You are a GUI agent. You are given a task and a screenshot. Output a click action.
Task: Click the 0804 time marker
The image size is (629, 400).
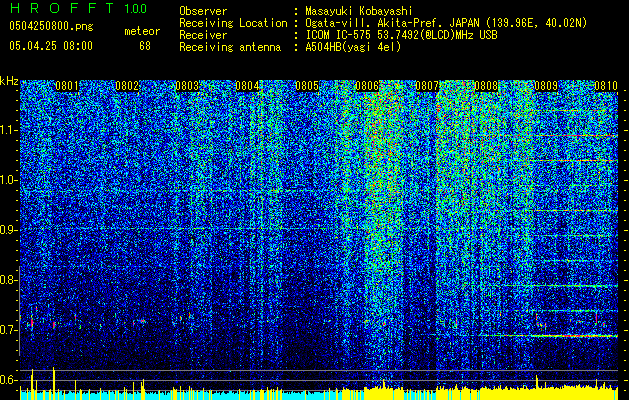point(247,86)
